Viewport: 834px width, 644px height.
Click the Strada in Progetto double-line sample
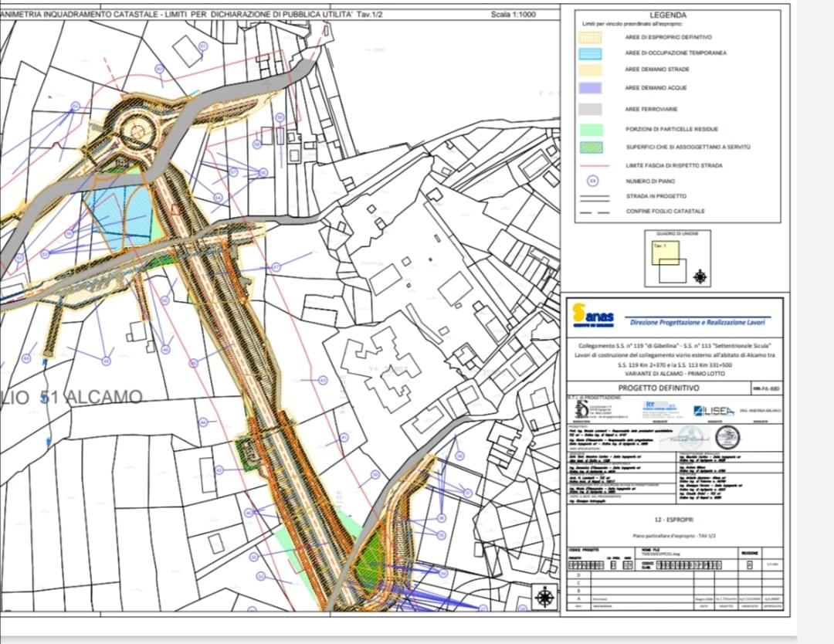[x=594, y=198]
